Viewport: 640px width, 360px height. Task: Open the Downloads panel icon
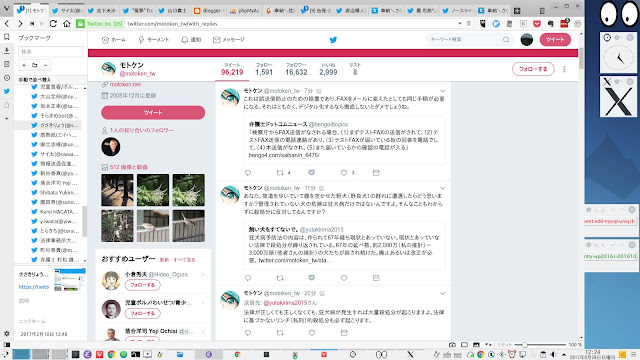tap(7, 51)
